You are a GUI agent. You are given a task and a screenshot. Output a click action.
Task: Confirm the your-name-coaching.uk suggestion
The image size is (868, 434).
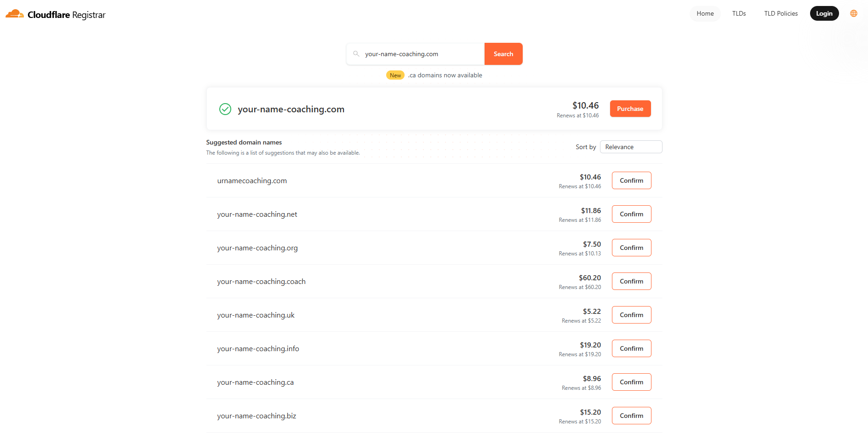[x=631, y=315]
